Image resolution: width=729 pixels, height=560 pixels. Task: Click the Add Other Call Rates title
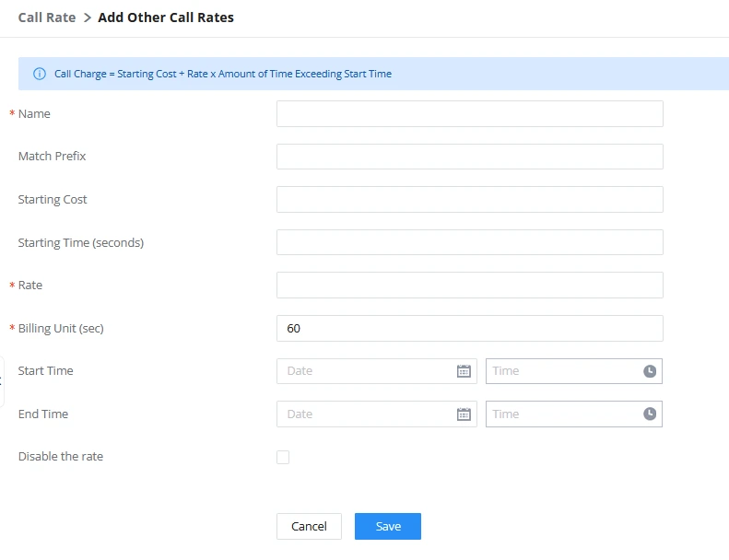(166, 17)
